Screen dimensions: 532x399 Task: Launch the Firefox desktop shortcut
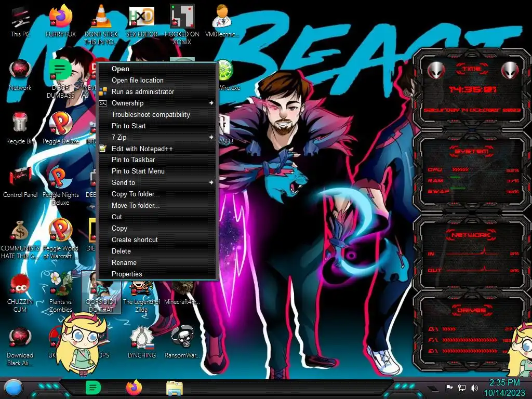61,21
